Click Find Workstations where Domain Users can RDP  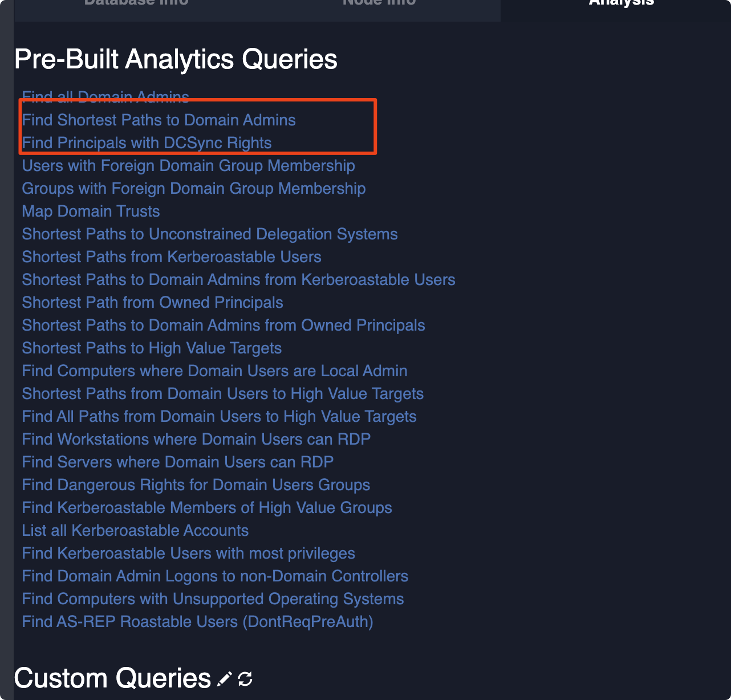tap(196, 439)
